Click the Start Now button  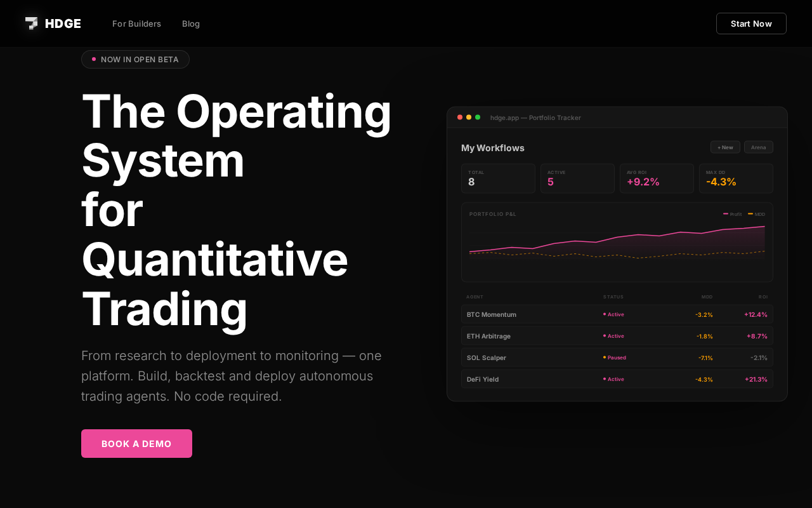click(x=751, y=23)
